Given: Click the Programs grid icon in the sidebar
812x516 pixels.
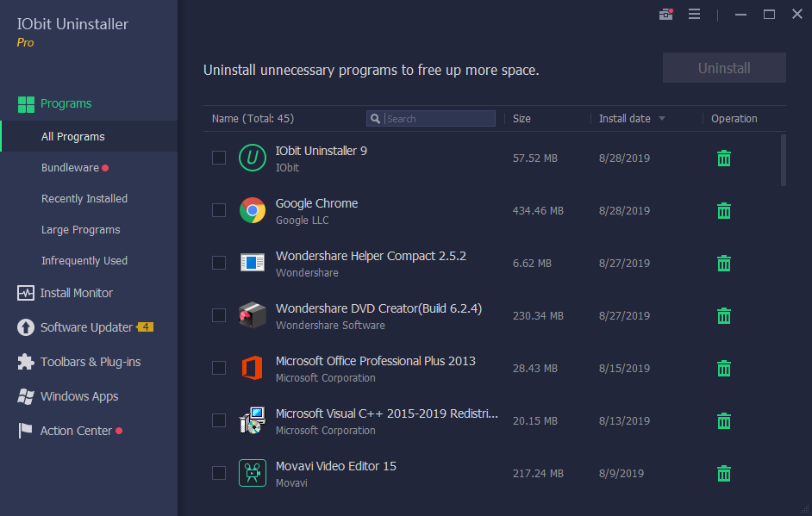Looking at the screenshot, I should (26, 104).
